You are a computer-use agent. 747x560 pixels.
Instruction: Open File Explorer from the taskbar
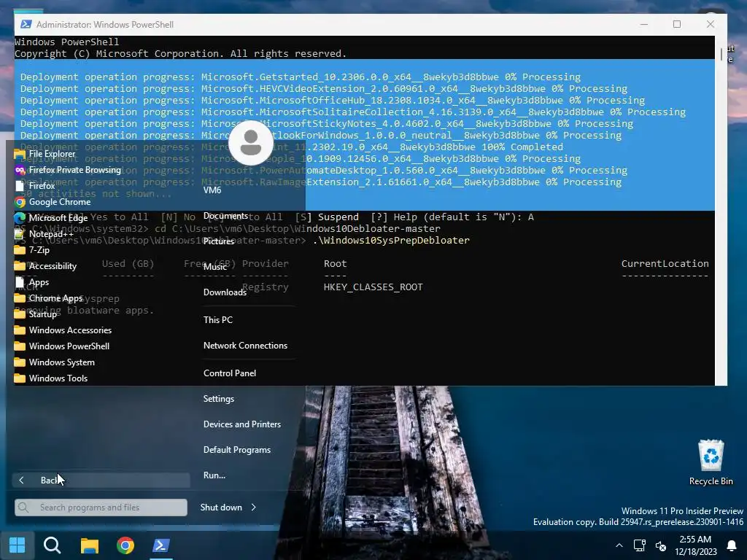tap(89, 545)
